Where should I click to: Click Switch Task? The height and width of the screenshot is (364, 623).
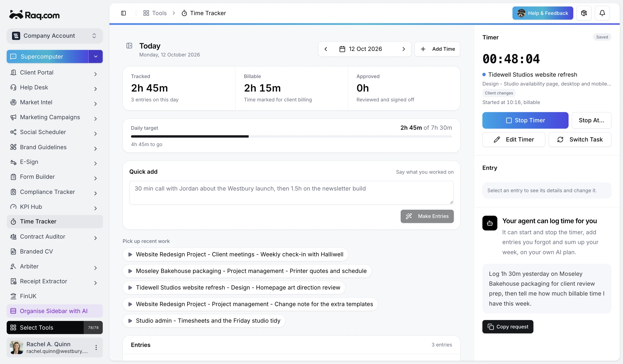[x=580, y=140]
